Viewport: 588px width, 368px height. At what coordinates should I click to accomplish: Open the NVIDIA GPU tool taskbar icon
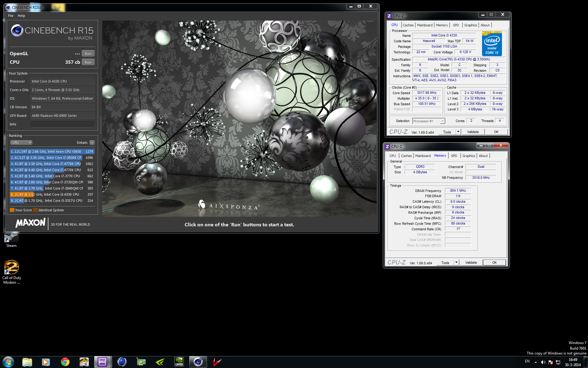[x=179, y=362]
